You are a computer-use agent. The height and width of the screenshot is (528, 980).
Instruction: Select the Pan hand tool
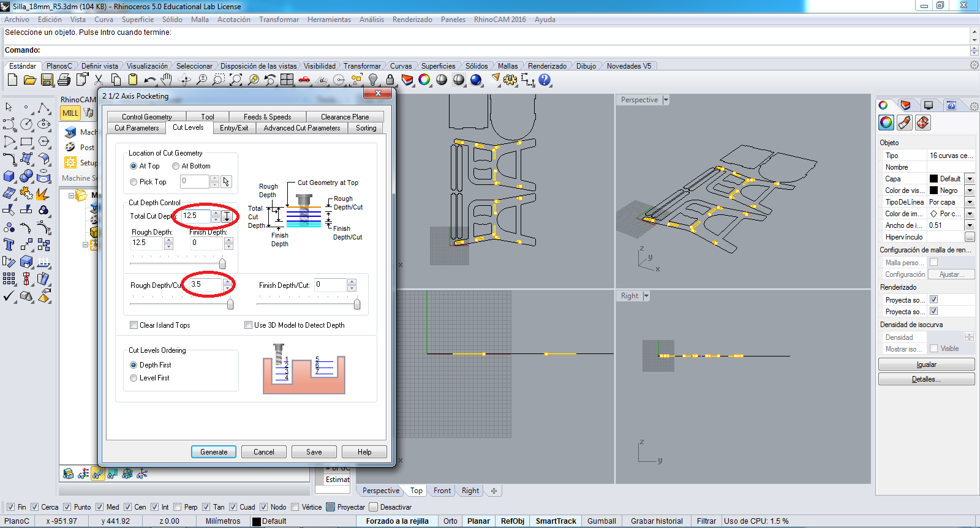[167, 80]
